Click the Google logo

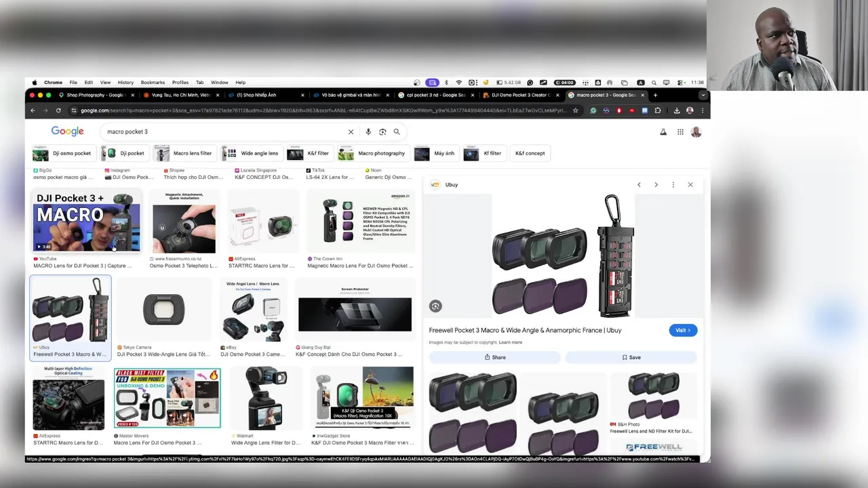click(68, 131)
